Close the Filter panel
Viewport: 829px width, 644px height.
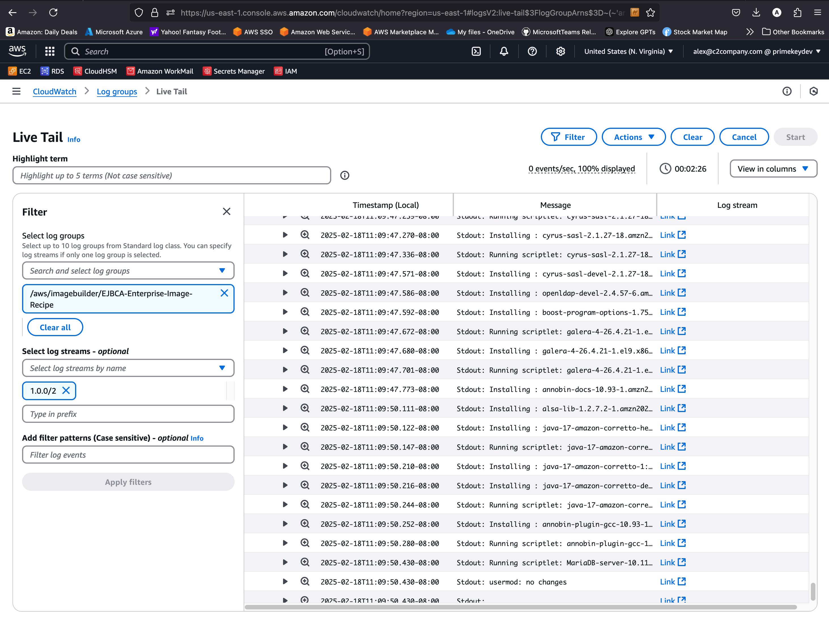tap(226, 211)
